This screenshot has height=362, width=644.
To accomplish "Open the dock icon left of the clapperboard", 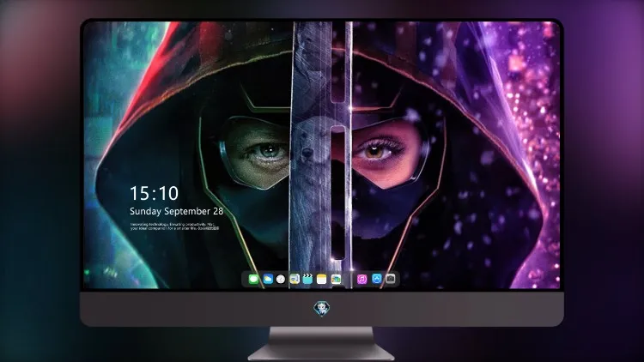I will coord(295,280).
